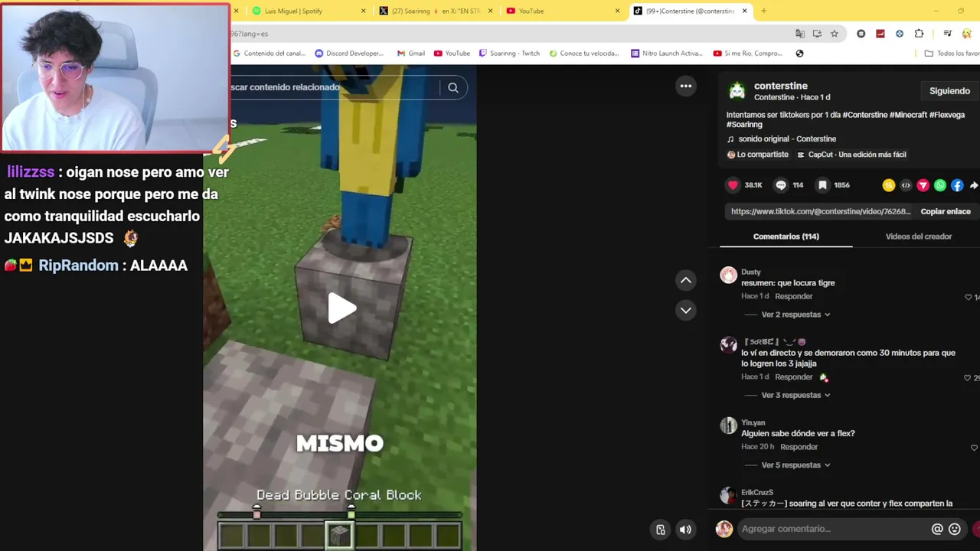The image size is (980, 551).
Task: Share video on WhatsApp
Action: [x=939, y=185]
